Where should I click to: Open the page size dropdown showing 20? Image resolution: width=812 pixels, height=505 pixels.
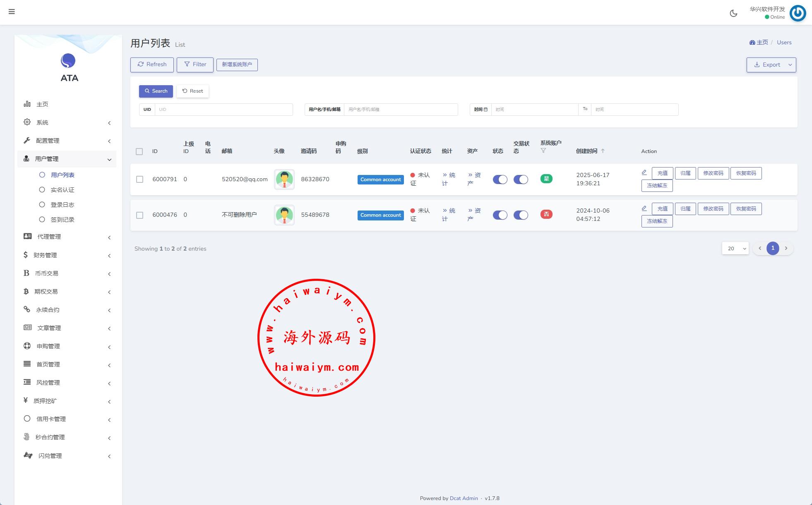tap(735, 248)
